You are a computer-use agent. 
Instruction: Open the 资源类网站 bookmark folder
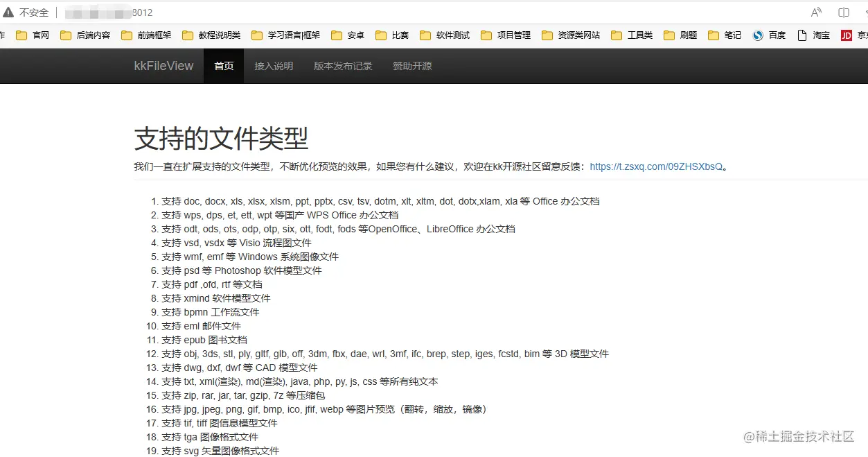[x=571, y=35]
